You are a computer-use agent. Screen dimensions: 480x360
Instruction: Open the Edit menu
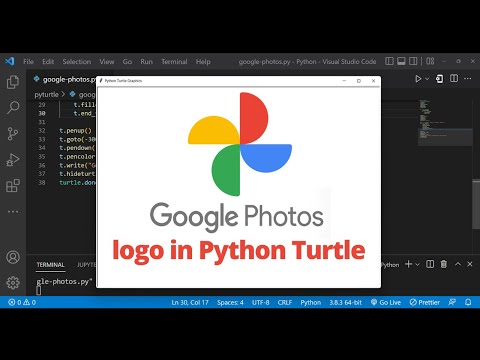48,62
